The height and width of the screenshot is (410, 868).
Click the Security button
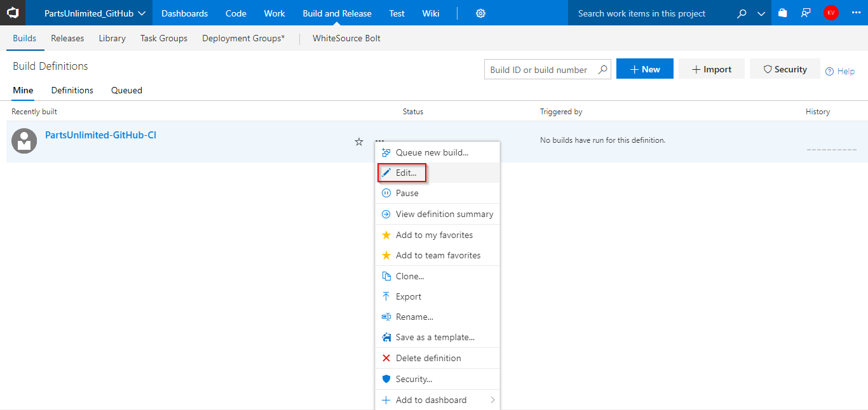point(785,69)
